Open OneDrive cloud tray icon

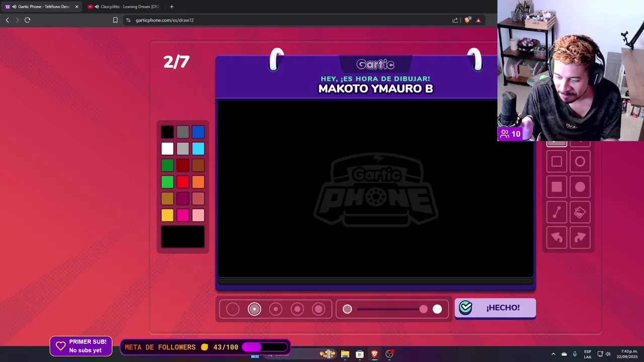[564, 354]
